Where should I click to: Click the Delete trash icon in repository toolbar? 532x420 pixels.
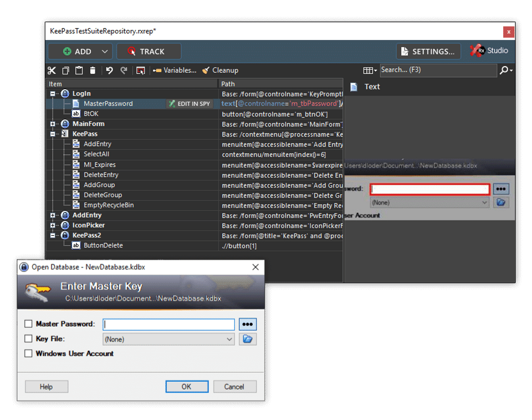pos(93,70)
